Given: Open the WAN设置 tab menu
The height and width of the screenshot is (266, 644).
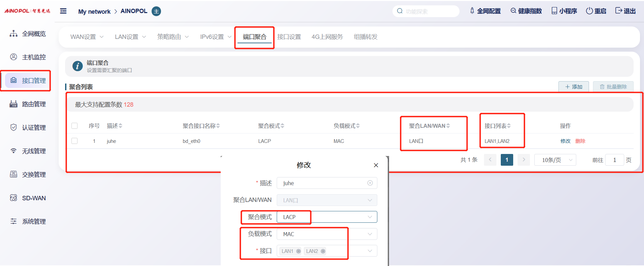Looking at the screenshot, I should 87,37.
